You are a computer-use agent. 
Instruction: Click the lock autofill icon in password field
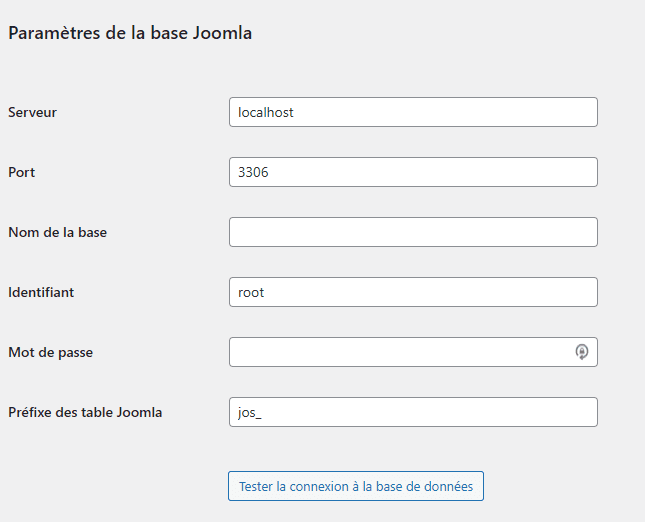pyautogui.click(x=582, y=352)
